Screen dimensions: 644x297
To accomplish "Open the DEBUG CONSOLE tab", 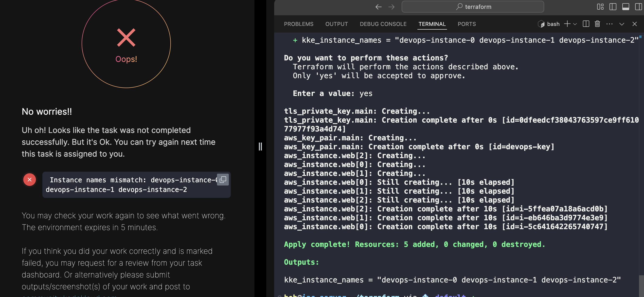I will [x=383, y=24].
